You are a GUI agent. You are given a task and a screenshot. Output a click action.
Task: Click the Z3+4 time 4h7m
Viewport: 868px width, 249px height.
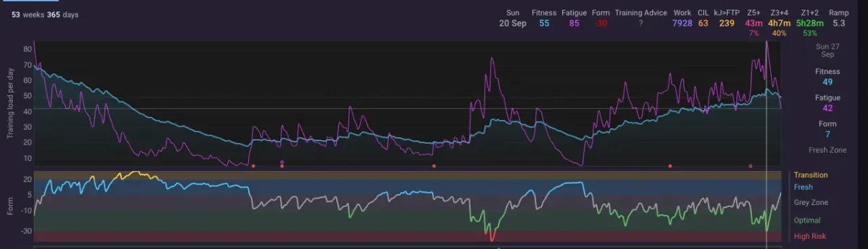pyautogui.click(x=779, y=24)
